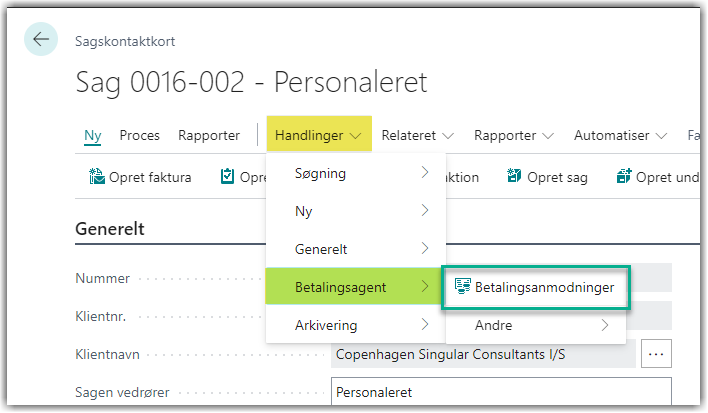The image size is (708, 413).
Task: Open the Arkivering submenu
Action: (x=355, y=325)
